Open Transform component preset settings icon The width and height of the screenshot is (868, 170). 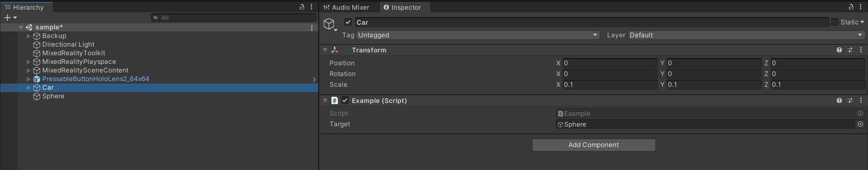850,50
